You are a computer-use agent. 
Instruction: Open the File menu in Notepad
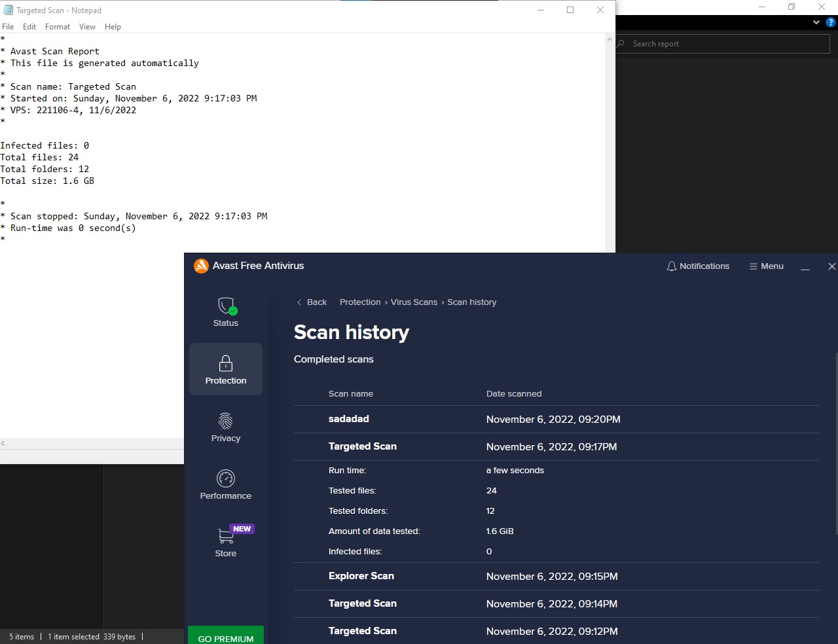point(8,27)
